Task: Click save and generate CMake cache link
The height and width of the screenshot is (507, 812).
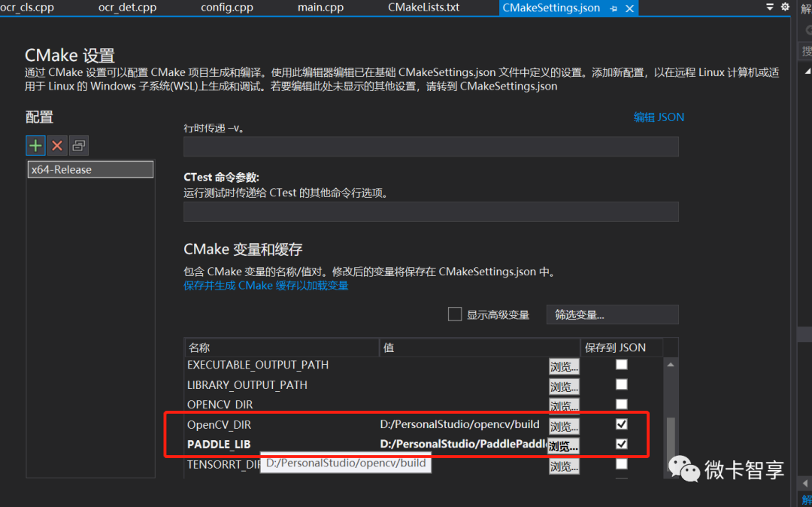Action: (x=265, y=286)
